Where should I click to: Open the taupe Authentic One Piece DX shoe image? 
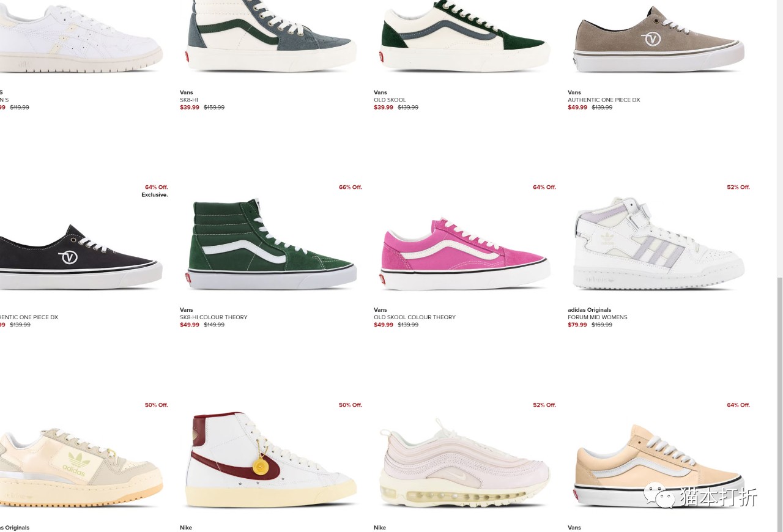(x=659, y=39)
